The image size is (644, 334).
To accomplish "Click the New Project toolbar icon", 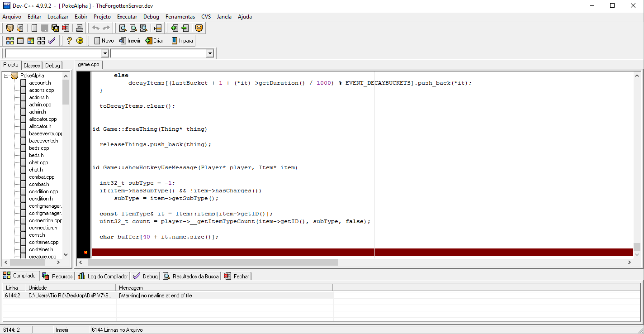I will tap(9, 28).
